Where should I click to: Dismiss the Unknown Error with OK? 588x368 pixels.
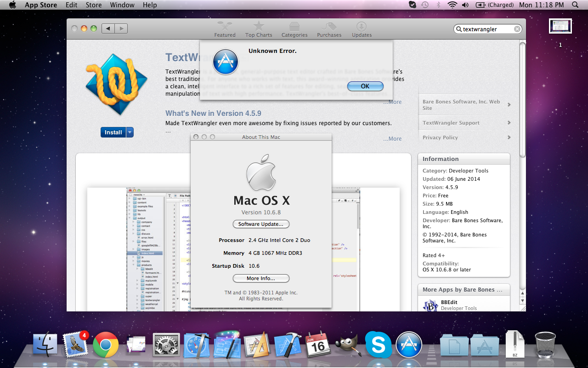(x=365, y=86)
